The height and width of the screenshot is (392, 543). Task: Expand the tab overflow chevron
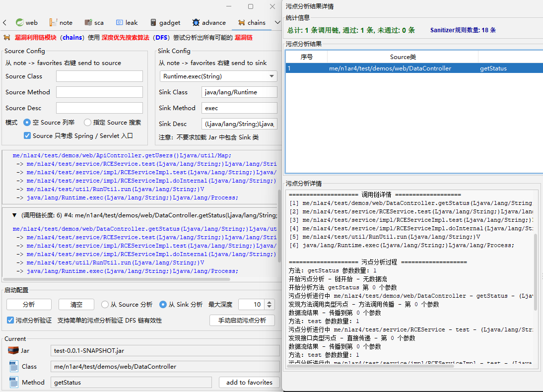277,22
